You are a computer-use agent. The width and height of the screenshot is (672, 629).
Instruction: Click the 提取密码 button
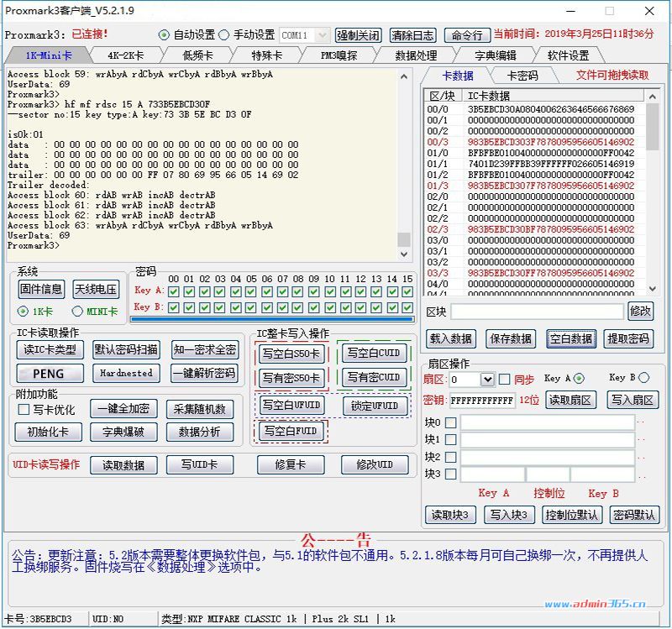(628, 339)
